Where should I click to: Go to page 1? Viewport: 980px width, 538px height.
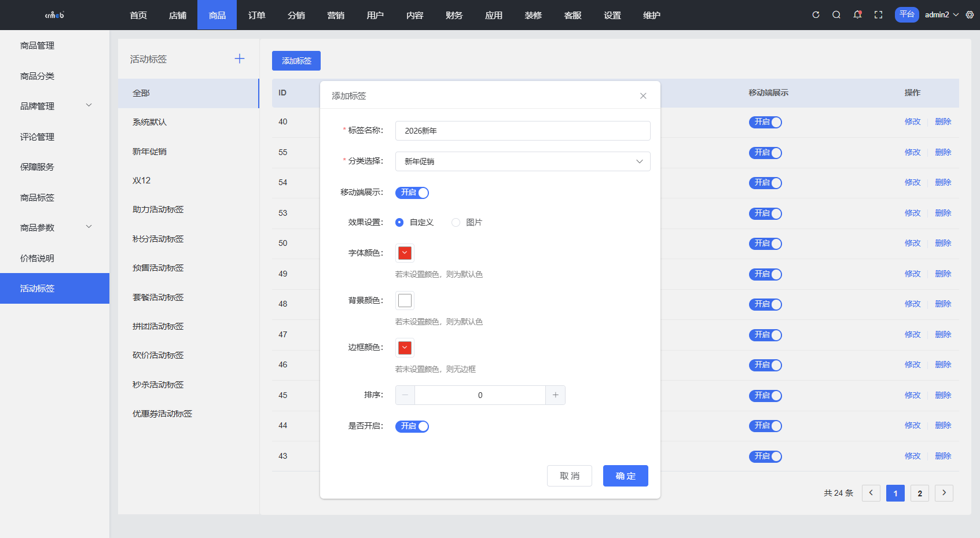point(895,493)
